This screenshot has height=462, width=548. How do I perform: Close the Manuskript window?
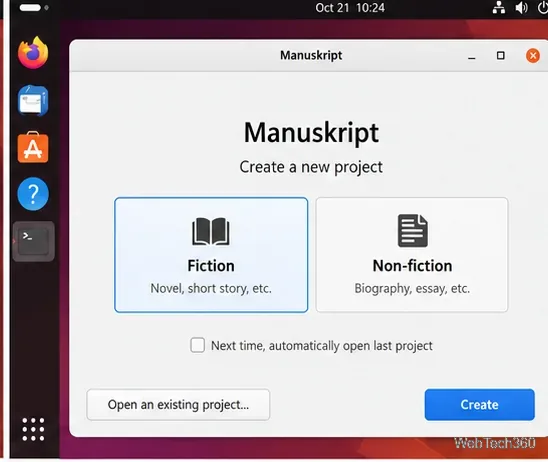point(533,56)
